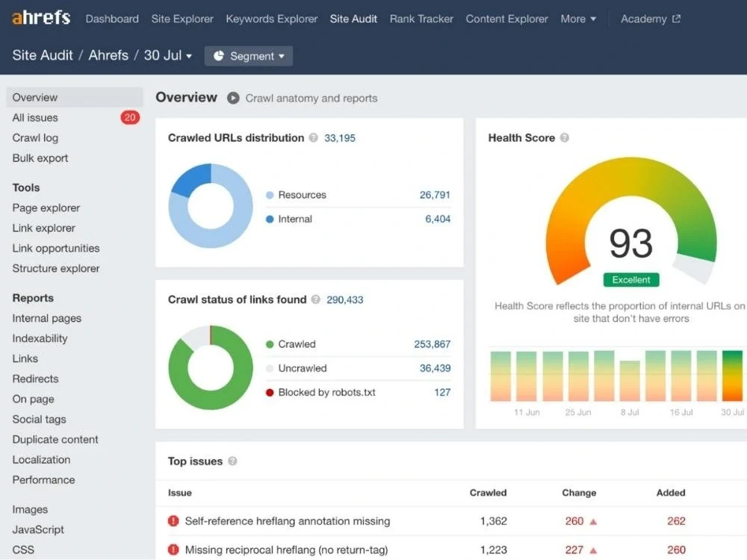Open help icon next to Top issues
Screen dimensions: 747x560
tap(232, 461)
